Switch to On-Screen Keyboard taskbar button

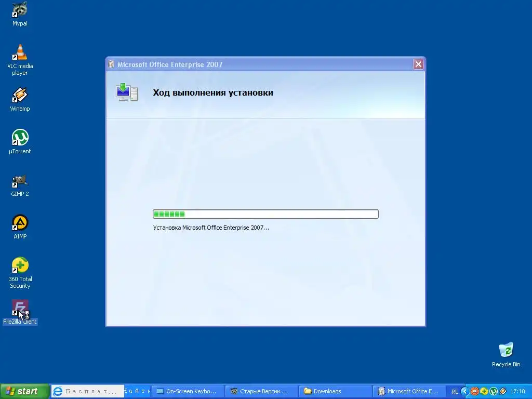coord(188,391)
